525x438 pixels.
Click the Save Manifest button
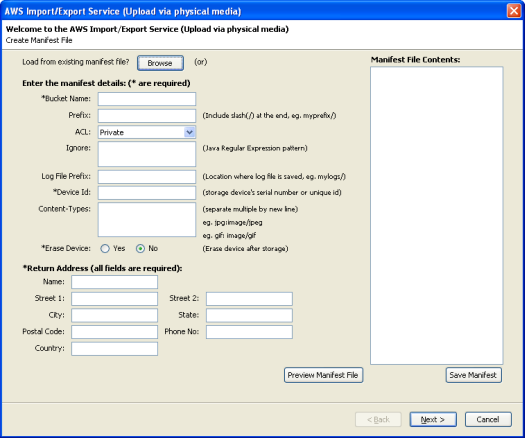point(473,375)
